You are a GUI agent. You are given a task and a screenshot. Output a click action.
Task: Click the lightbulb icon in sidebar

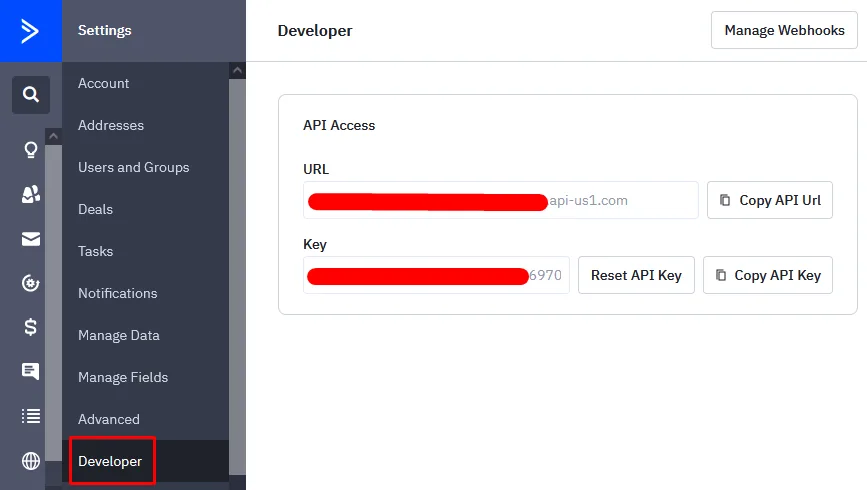coord(31,150)
